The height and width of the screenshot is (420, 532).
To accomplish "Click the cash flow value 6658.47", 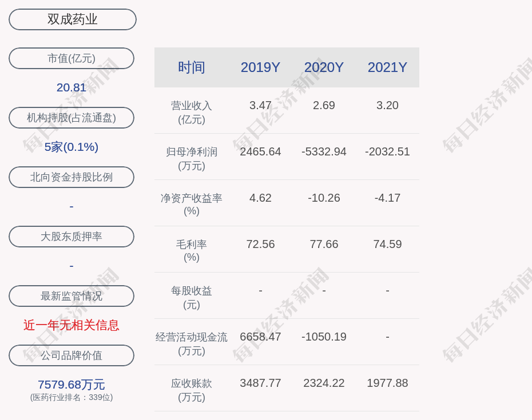I will [x=260, y=337].
